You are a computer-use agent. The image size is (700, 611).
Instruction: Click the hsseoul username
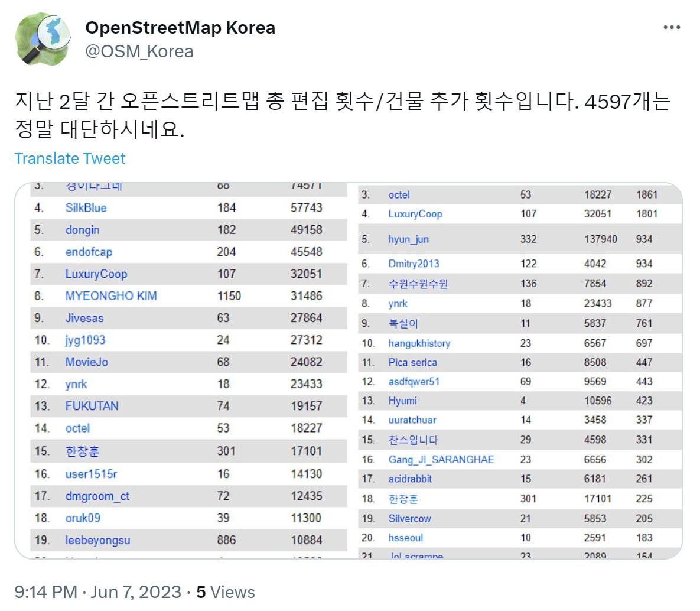(406, 538)
